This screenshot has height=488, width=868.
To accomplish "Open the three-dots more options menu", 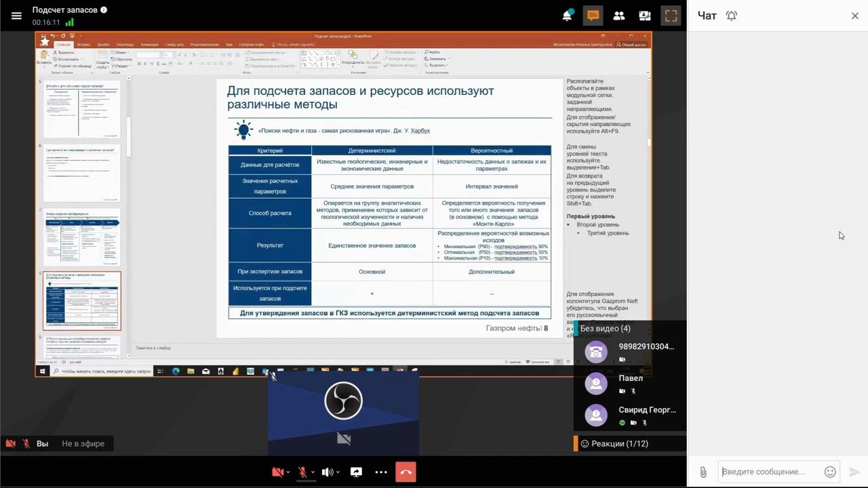I will [x=381, y=472].
